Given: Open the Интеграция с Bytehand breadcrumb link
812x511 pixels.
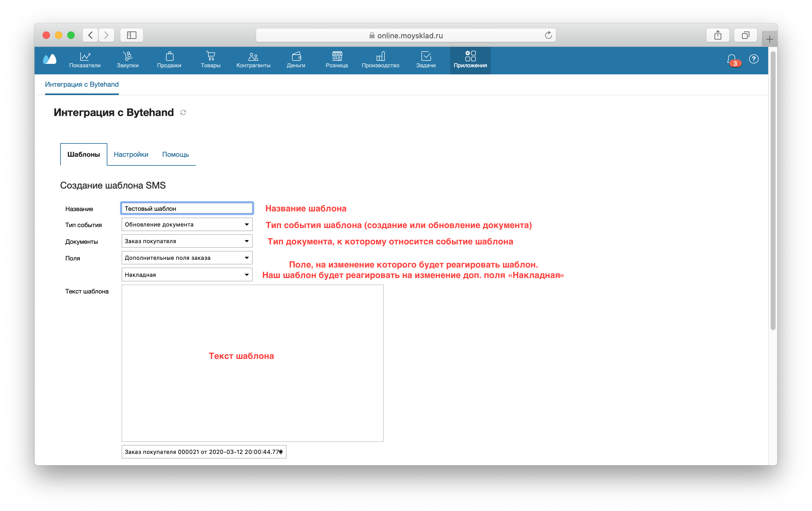Looking at the screenshot, I should (82, 84).
